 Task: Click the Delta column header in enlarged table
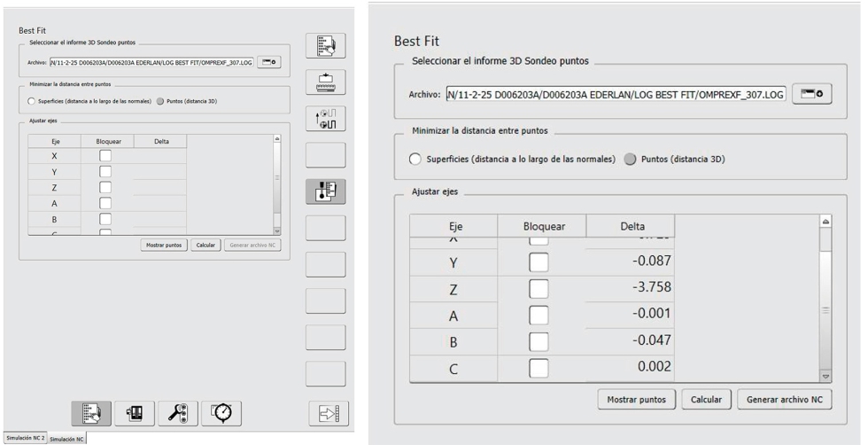631,226
